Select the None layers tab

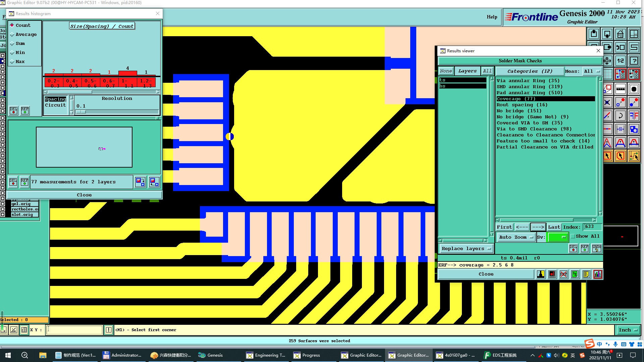[446, 71]
